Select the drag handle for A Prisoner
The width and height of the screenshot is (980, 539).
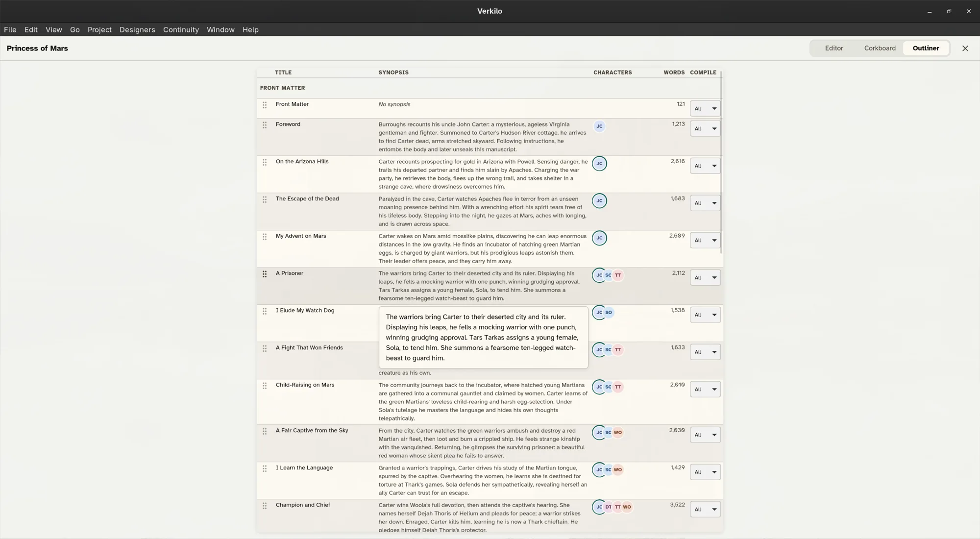265,274
